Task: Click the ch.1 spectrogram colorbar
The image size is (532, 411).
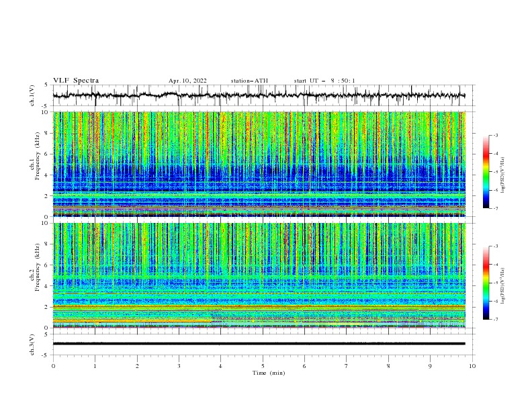Action: 486,172
